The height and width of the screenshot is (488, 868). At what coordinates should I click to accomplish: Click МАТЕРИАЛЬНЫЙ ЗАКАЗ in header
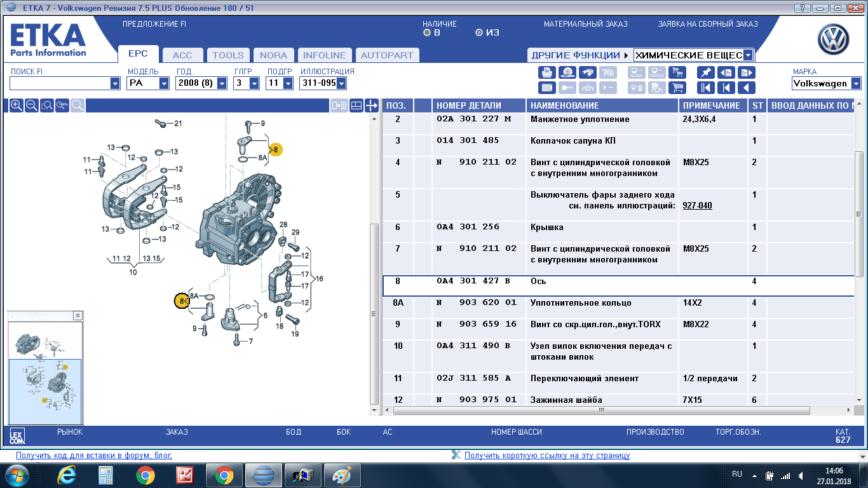coord(586,24)
